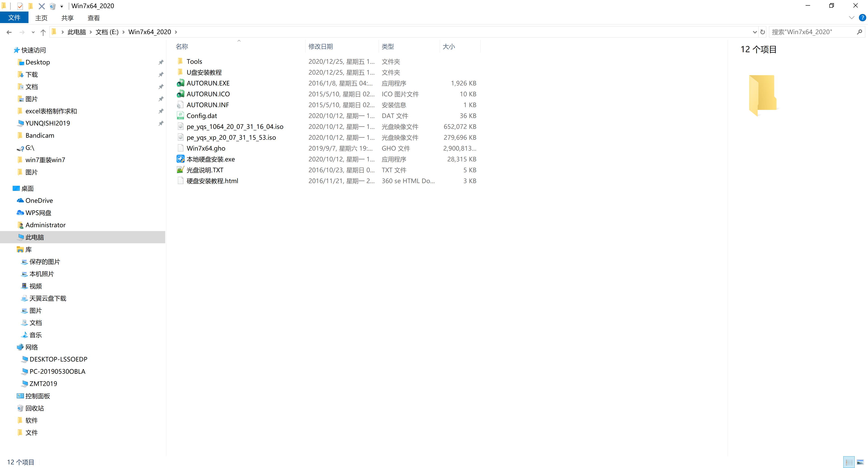Viewport: 868px width, 468px height.
Task: Open AUTORUN.EXE application
Action: tap(208, 83)
